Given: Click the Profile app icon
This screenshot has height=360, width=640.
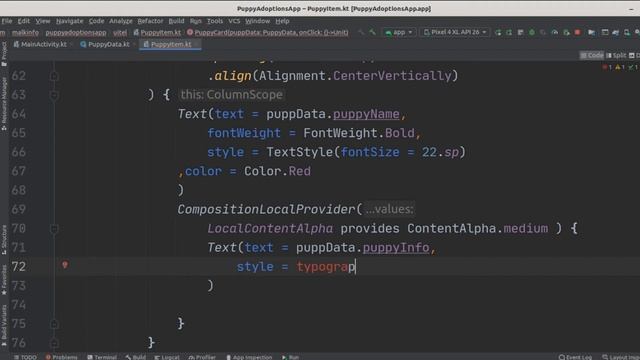Looking at the screenshot, I should coord(554,32).
